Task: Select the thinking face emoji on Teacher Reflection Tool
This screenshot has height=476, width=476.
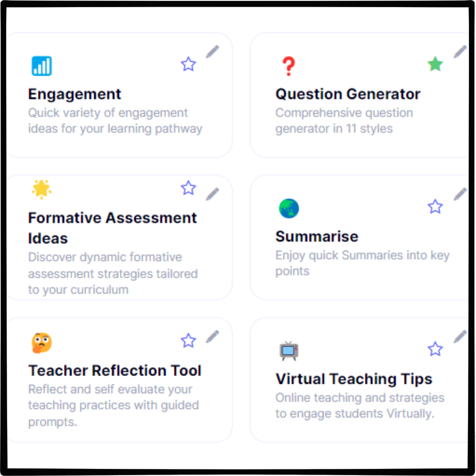Action: point(42,342)
